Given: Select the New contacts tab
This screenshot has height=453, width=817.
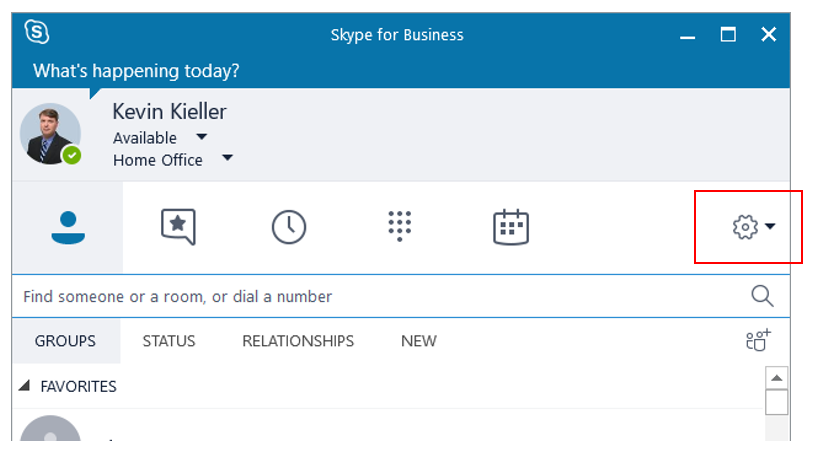Looking at the screenshot, I should (x=418, y=341).
